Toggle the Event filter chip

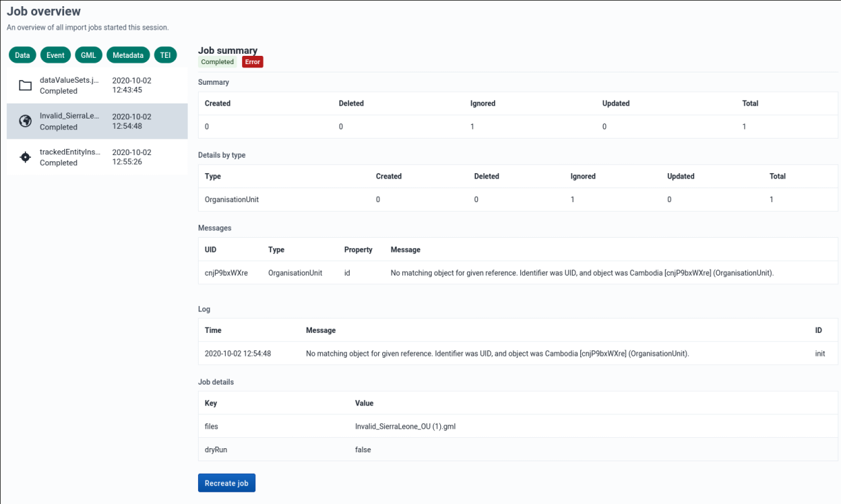coord(55,55)
